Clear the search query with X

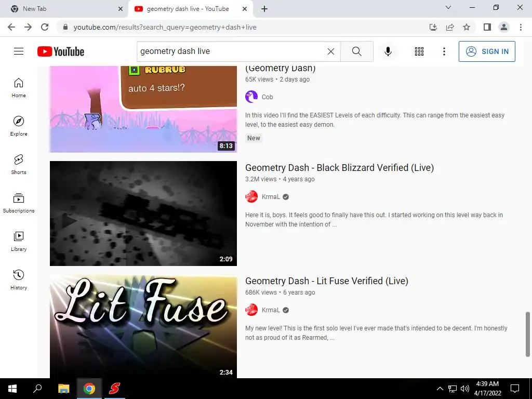click(x=331, y=51)
